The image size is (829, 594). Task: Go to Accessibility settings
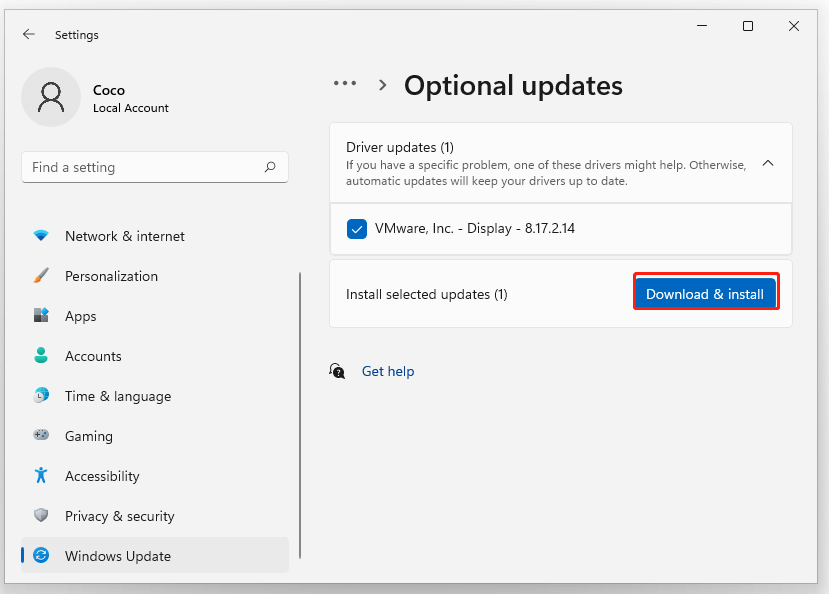point(102,476)
